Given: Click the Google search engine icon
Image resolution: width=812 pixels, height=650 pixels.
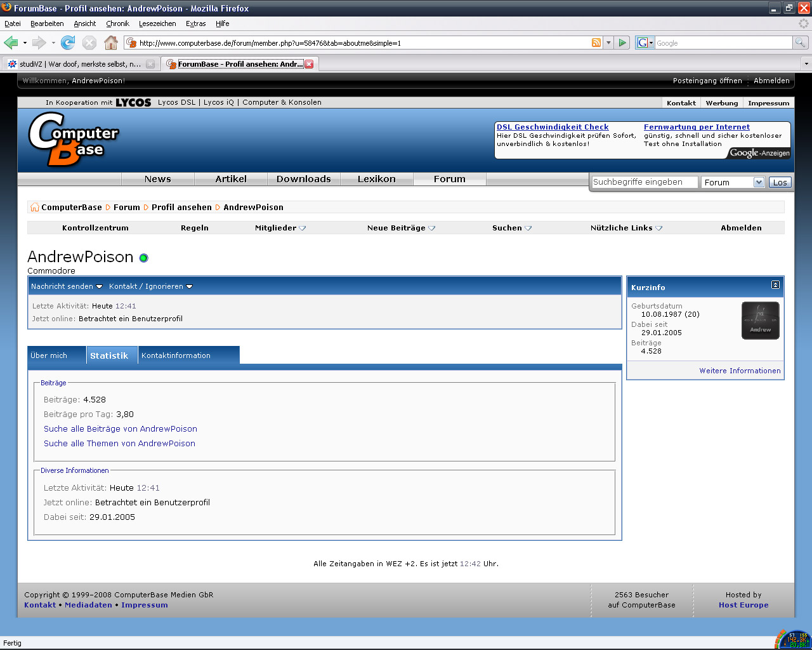Looking at the screenshot, I should [643, 43].
